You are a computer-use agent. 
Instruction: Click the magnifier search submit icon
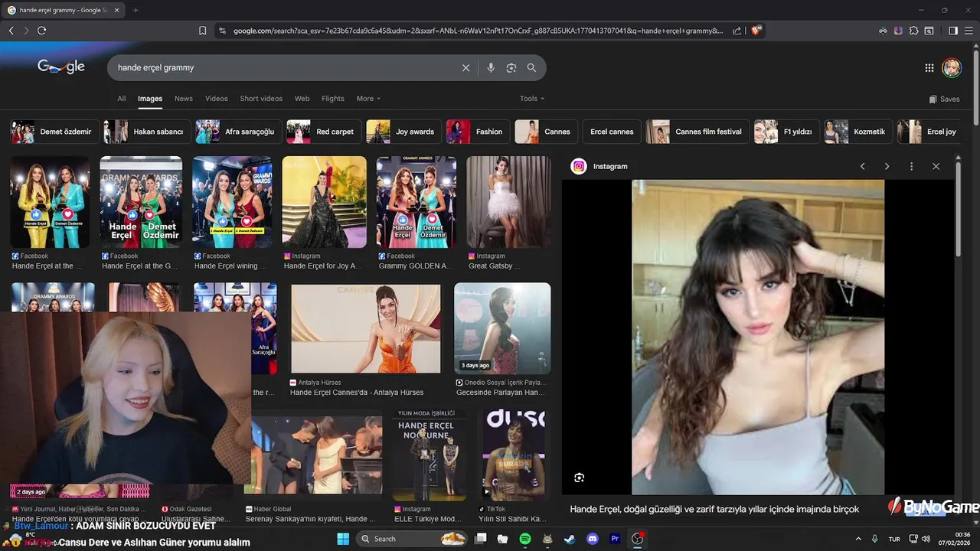coord(531,68)
